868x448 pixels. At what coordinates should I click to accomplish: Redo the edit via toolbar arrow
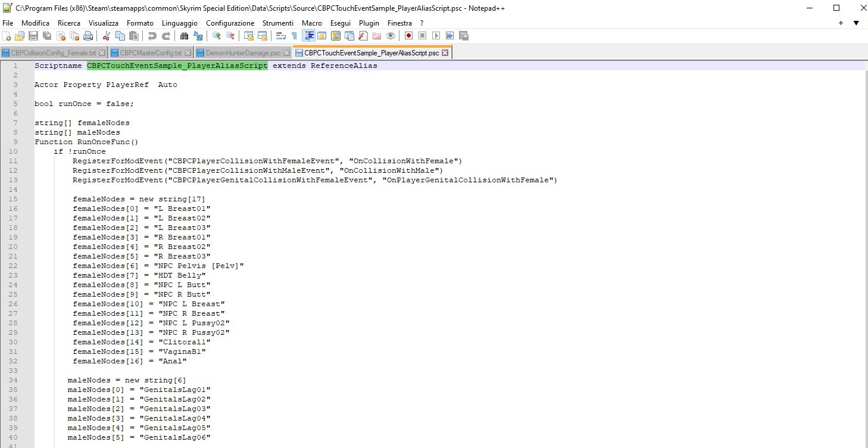point(167,36)
